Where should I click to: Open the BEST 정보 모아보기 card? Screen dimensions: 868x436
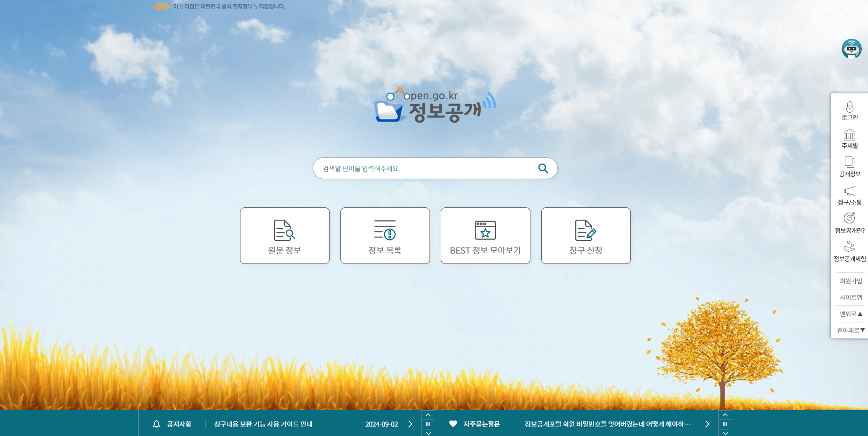[486, 236]
